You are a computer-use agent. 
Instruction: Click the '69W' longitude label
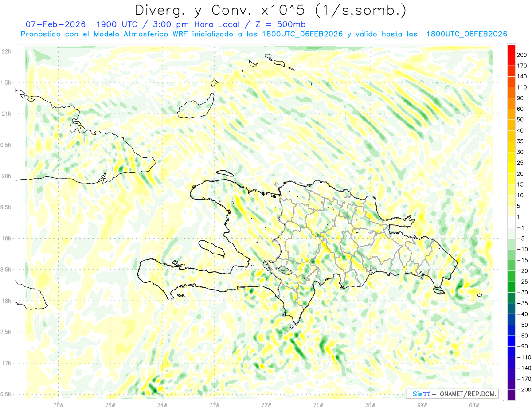(x=422, y=405)
